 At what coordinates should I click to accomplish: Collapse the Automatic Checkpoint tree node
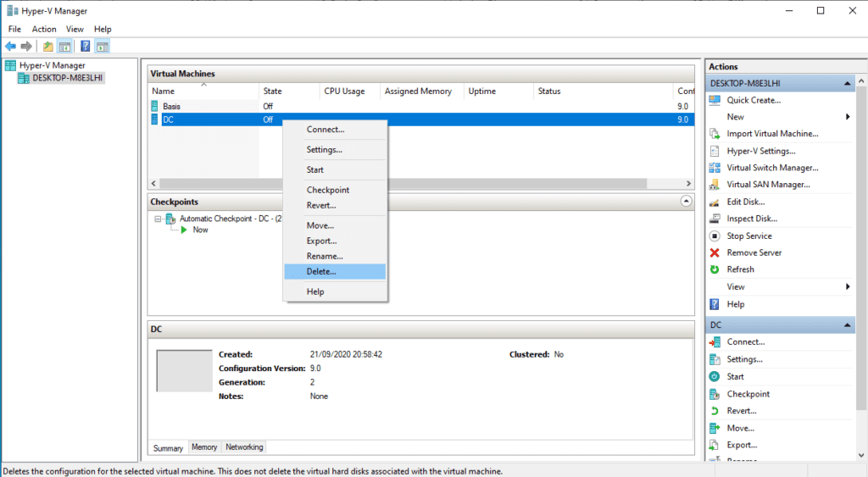point(158,219)
